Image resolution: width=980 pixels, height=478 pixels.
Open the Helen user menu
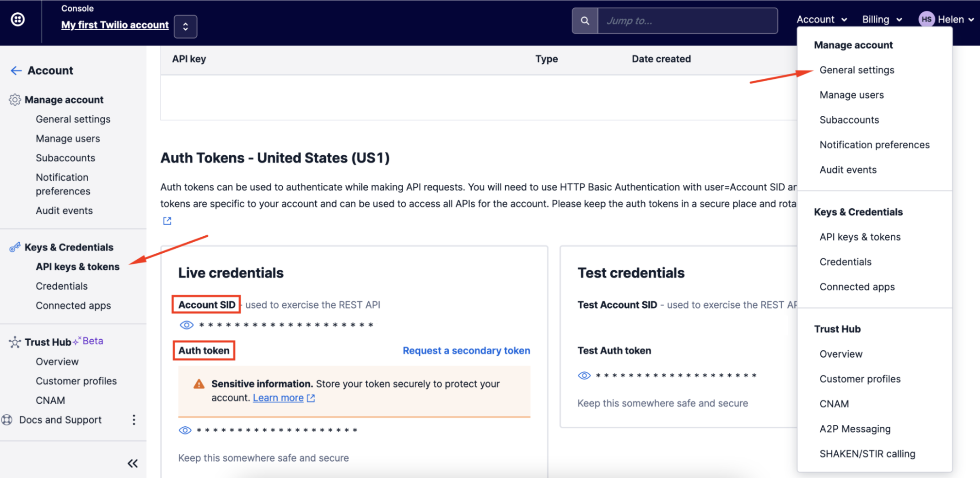click(x=956, y=19)
